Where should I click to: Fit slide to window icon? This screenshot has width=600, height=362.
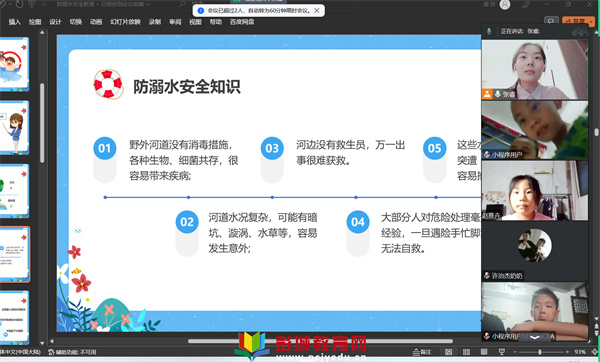point(595,352)
